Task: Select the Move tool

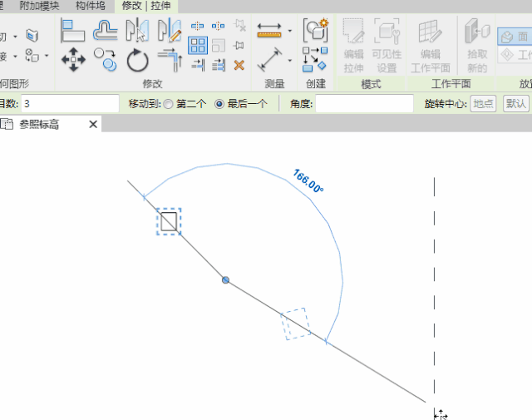Action: coord(73,59)
